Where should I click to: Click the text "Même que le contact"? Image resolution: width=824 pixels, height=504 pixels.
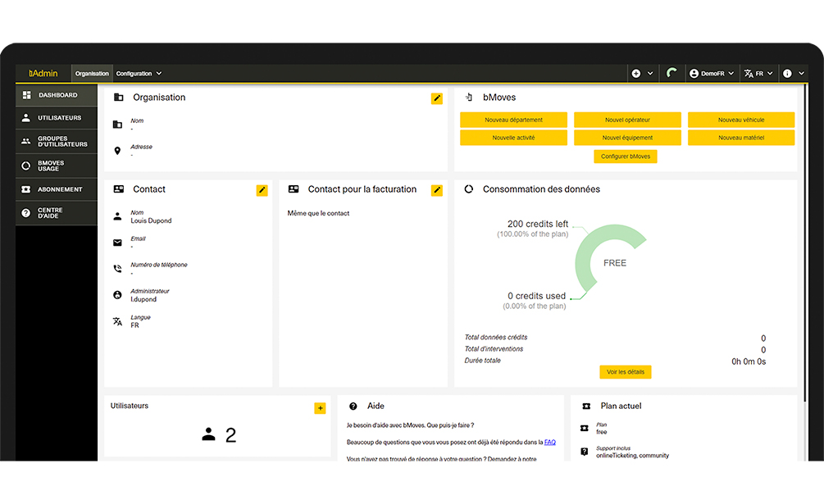318,213
